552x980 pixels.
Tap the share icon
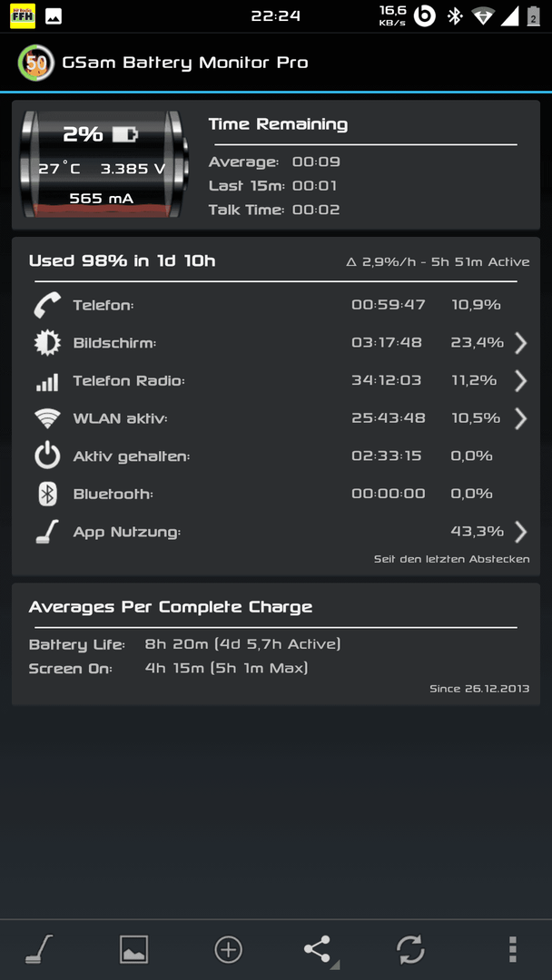tap(320, 951)
